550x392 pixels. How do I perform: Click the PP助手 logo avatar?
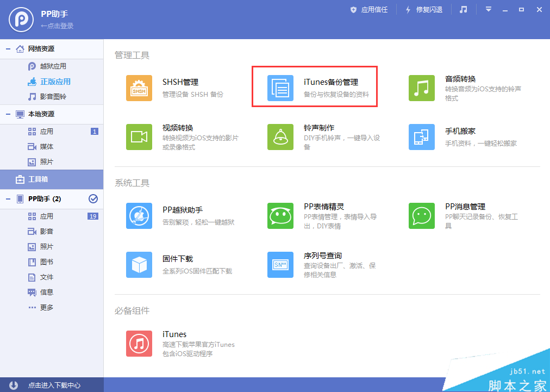(x=21, y=19)
